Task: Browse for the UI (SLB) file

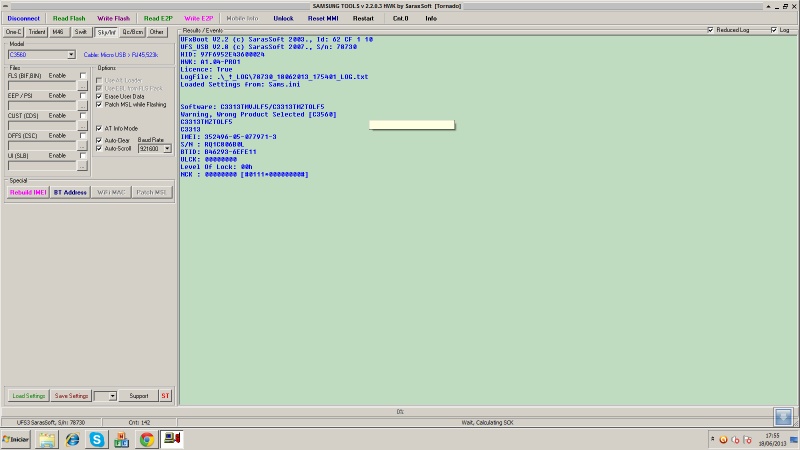Action: [x=82, y=166]
